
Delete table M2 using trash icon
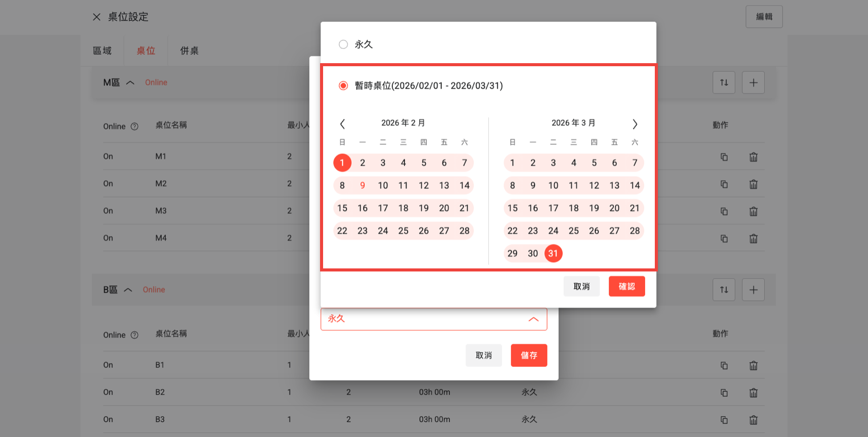(x=753, y=184)
